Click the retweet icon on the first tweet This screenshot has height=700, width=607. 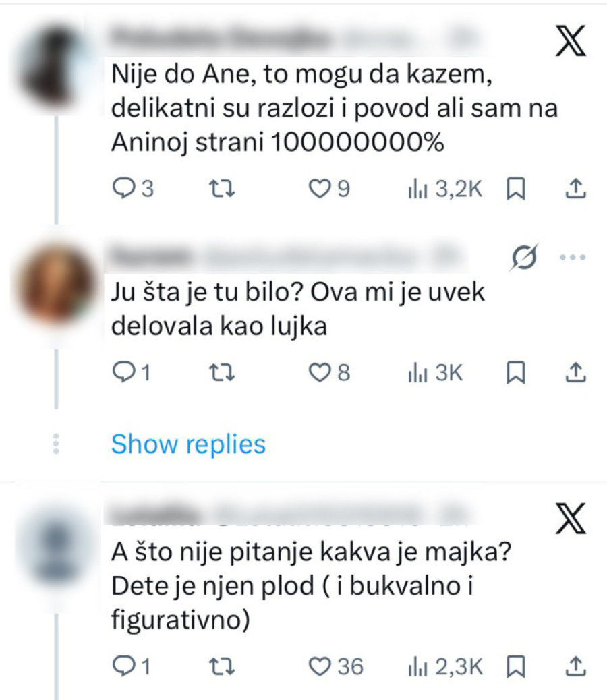pyautogui.click(x=223, y=189)
